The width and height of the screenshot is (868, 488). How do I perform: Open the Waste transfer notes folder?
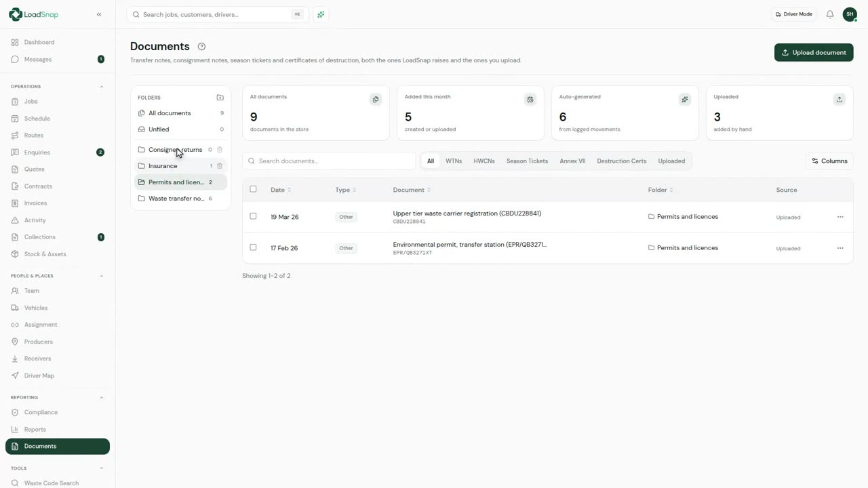click(x=180, y=199)
